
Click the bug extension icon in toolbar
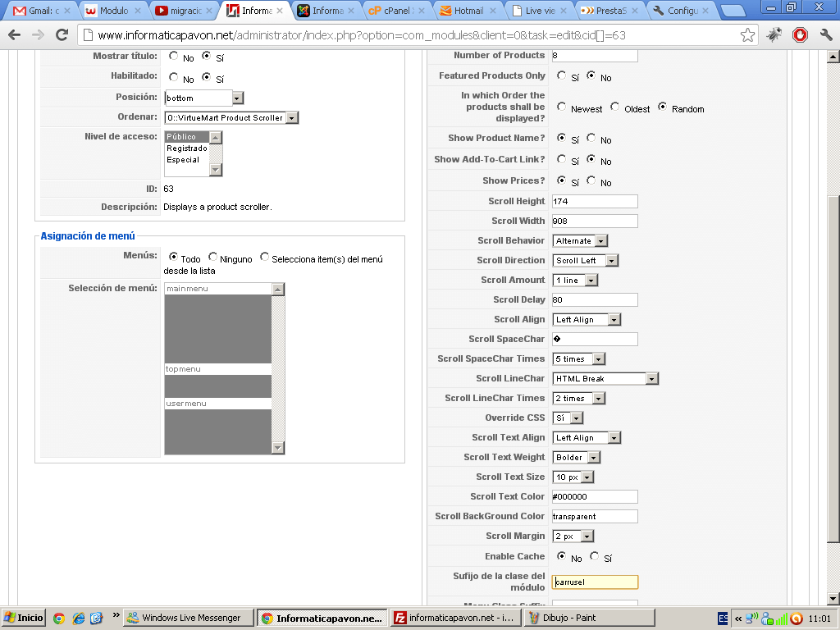pos(774,35)
